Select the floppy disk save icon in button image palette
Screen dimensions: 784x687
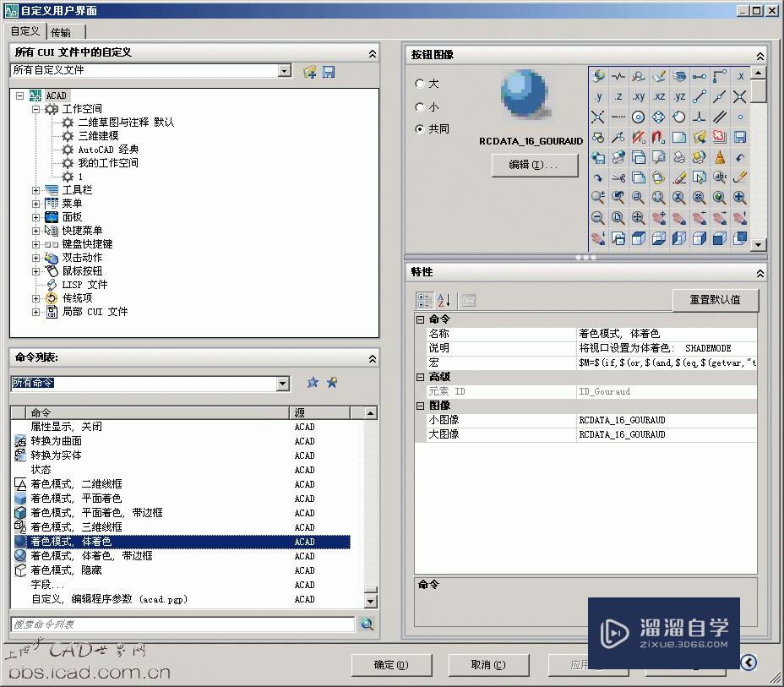(740, 138)
